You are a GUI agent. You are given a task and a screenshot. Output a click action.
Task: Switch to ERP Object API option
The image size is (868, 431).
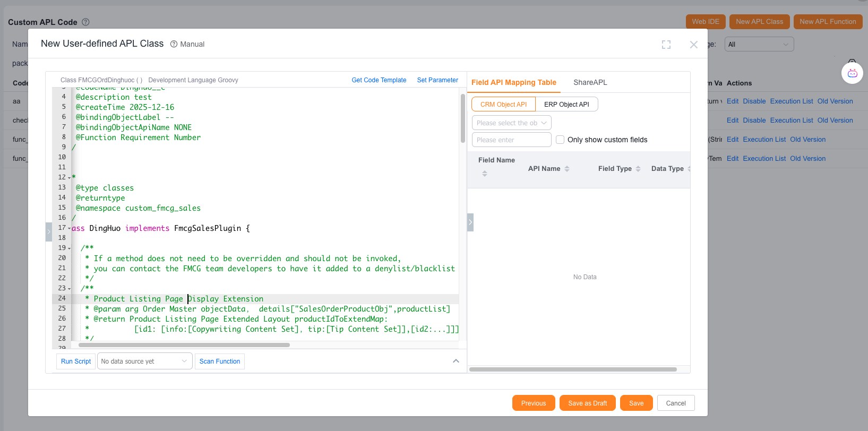566,105
